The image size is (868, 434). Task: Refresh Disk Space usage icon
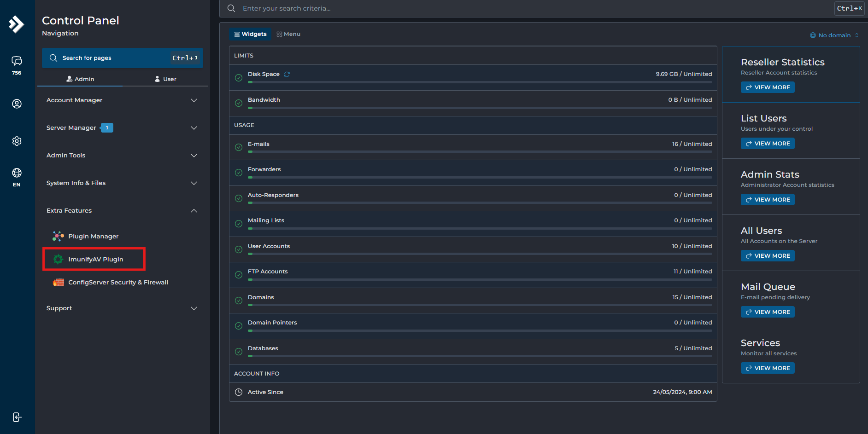(x=287, y=74)
